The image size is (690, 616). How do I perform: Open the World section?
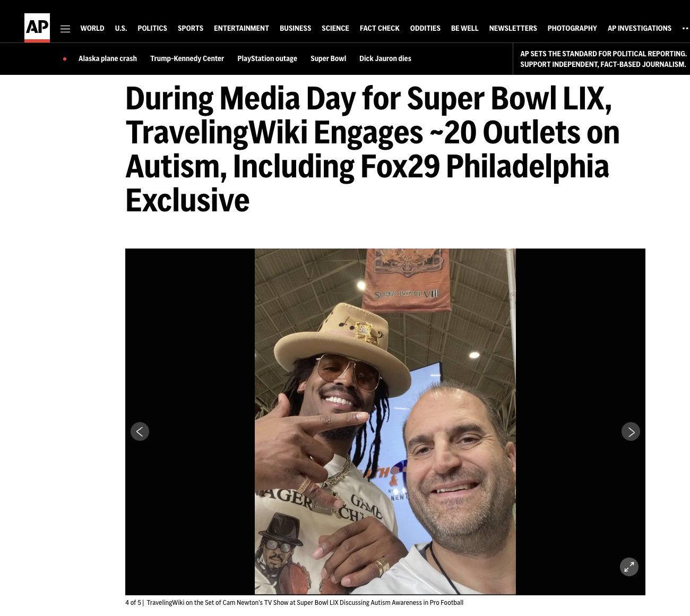[x=92, y=28]
